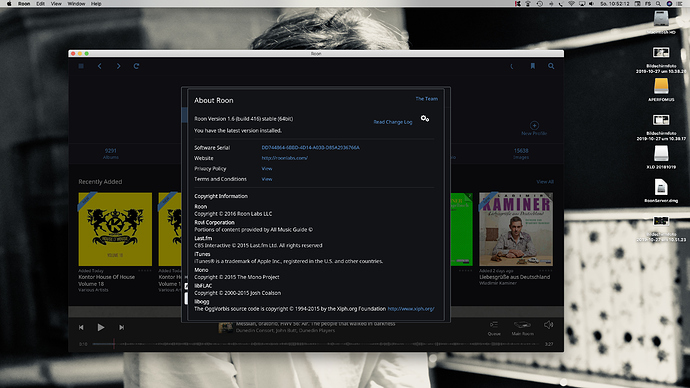Click the volume icon in menu bar

(591, 4)
